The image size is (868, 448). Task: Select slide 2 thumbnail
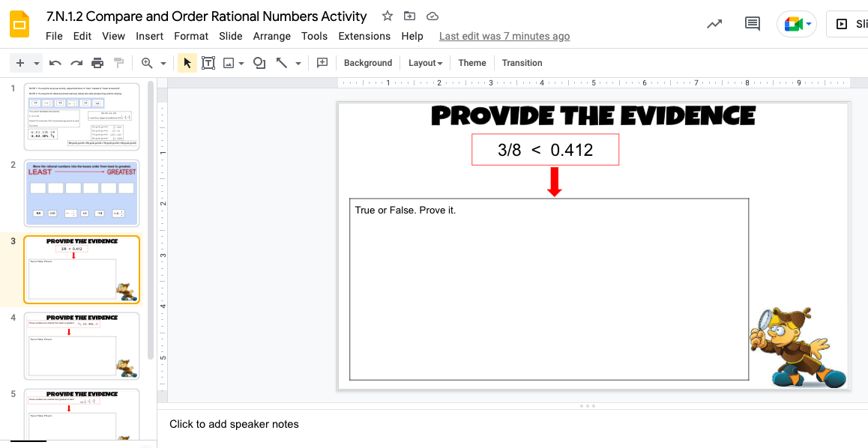82,193
